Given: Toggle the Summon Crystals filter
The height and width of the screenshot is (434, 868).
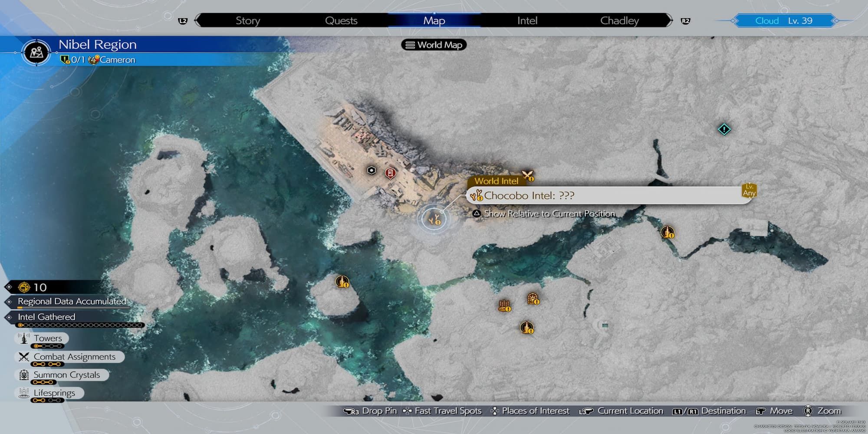Looking at the screenshot, I should click(61, 375).
